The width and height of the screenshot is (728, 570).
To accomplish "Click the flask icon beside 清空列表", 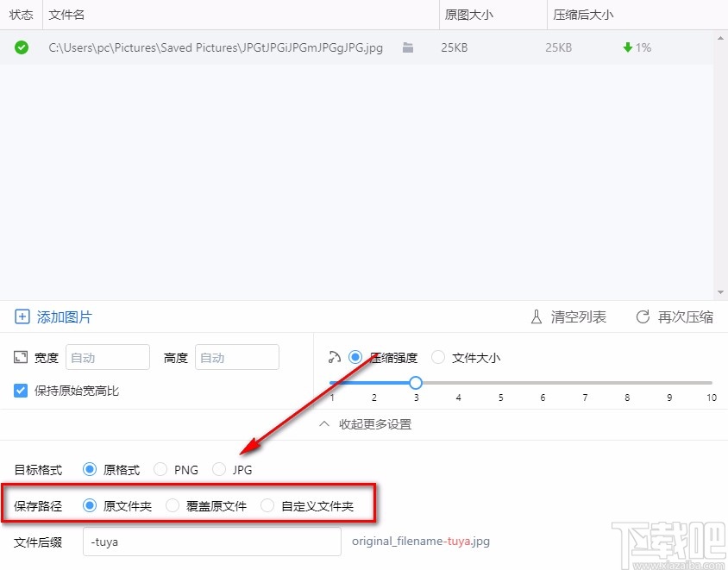I will (x=536, y=317).
